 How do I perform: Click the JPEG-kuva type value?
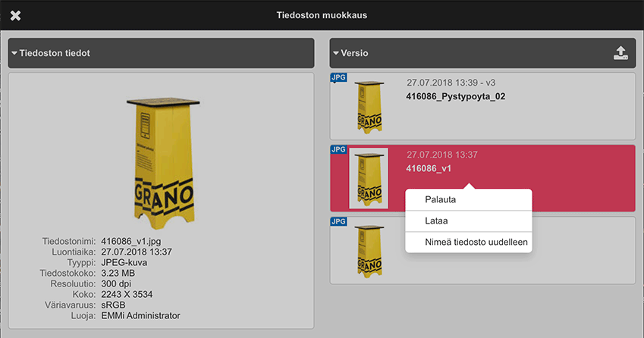pyautogui.click(x=124, y=262)
